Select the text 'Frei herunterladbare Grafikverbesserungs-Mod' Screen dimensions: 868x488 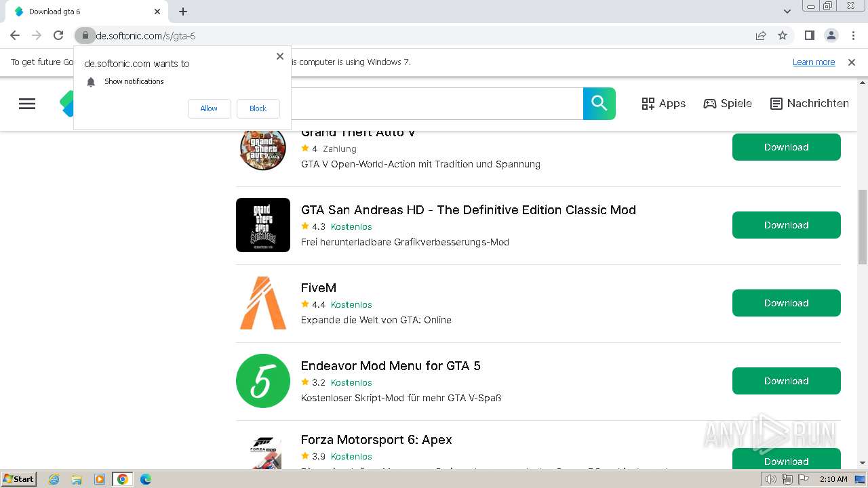pyautogui.click(x=405, y=242)
